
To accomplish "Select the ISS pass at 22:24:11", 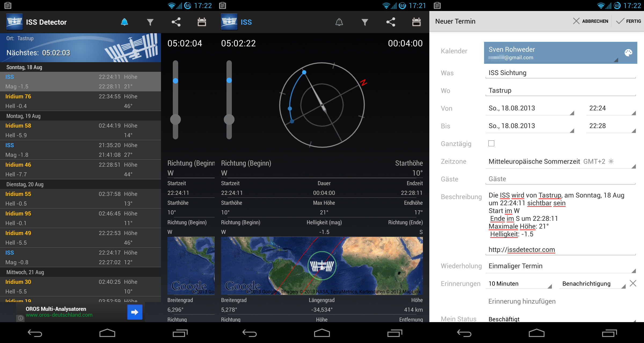I will (x=80, y=82).
